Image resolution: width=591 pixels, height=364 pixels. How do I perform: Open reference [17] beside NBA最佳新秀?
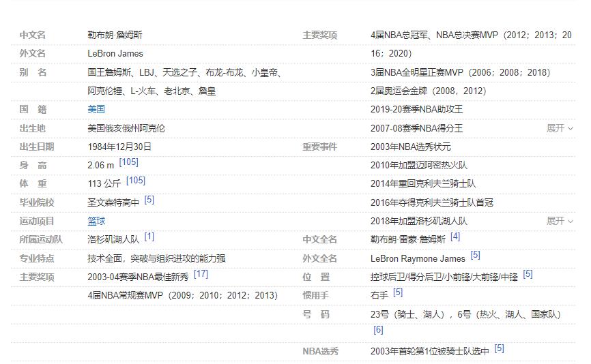click(201, 273)
